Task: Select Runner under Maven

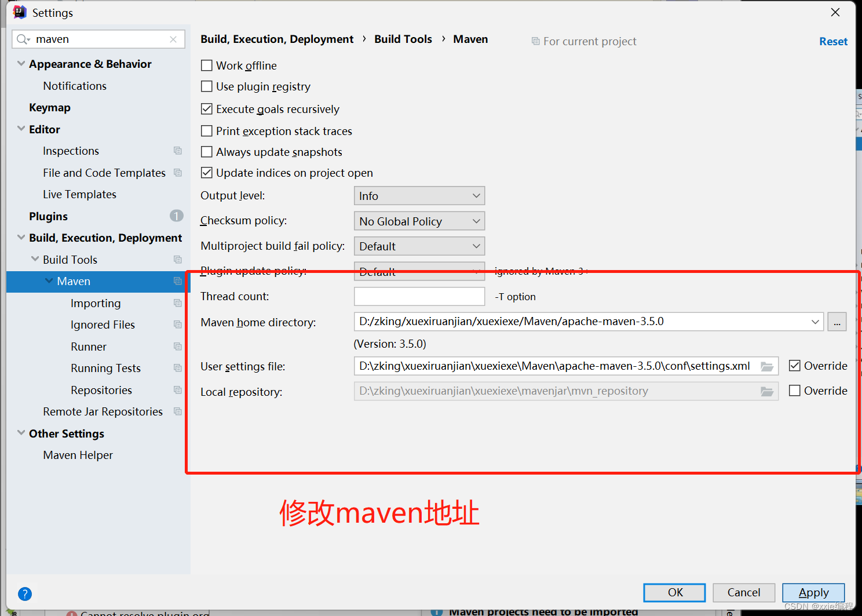Action: click(x=89, y=347)
